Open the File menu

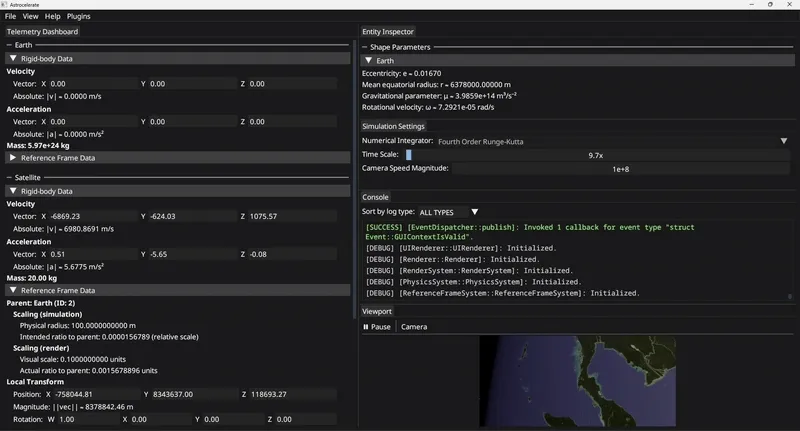coord(10,16)
